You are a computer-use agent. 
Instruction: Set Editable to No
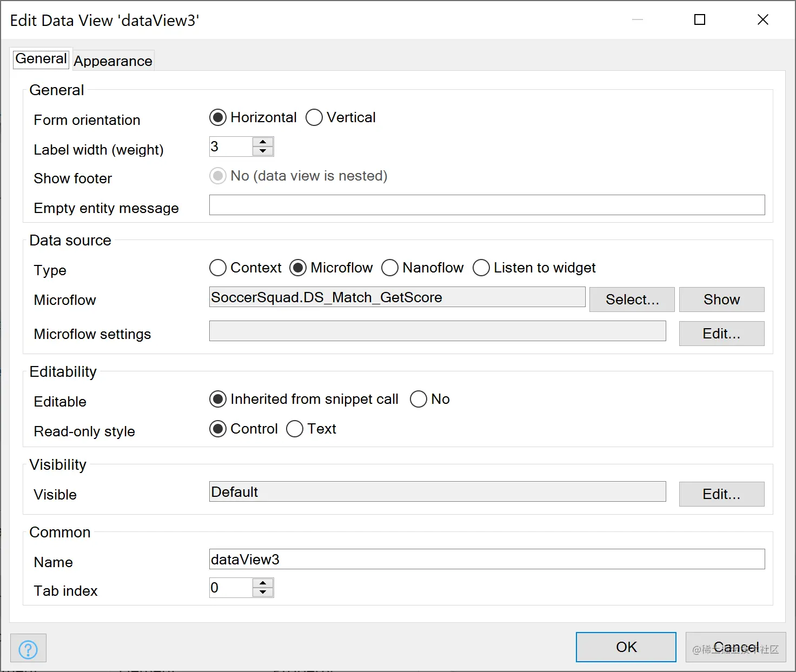(419, 399)
